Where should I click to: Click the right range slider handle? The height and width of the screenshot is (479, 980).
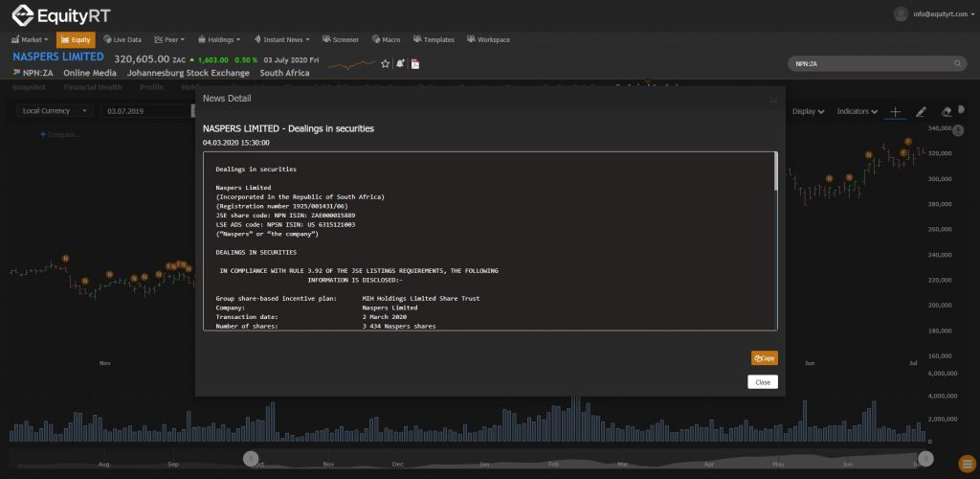point(925,459)
